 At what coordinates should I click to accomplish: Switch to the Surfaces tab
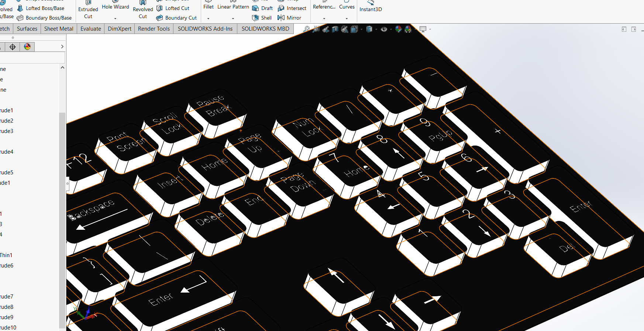[27, 28]
